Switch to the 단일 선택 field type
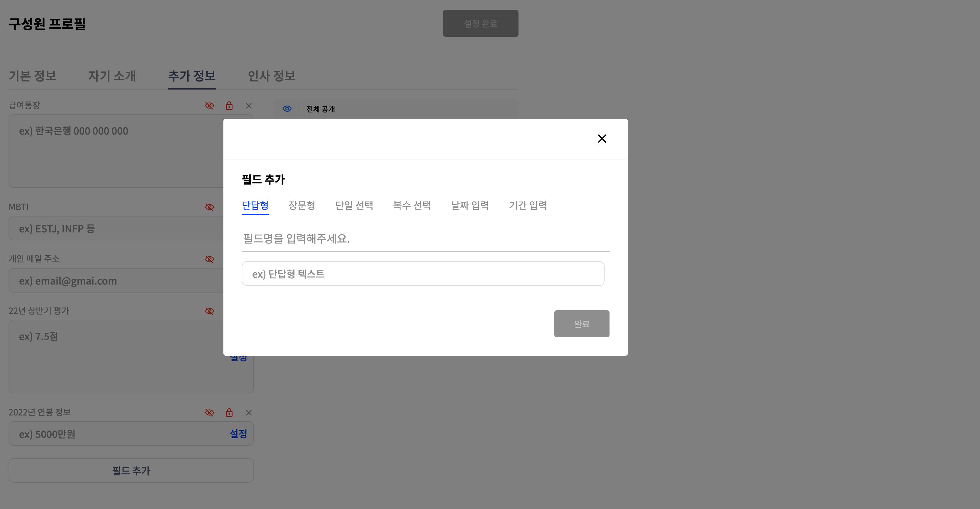Screen dimensions: 980x509 pyautogui.click(x=354, y=205)
